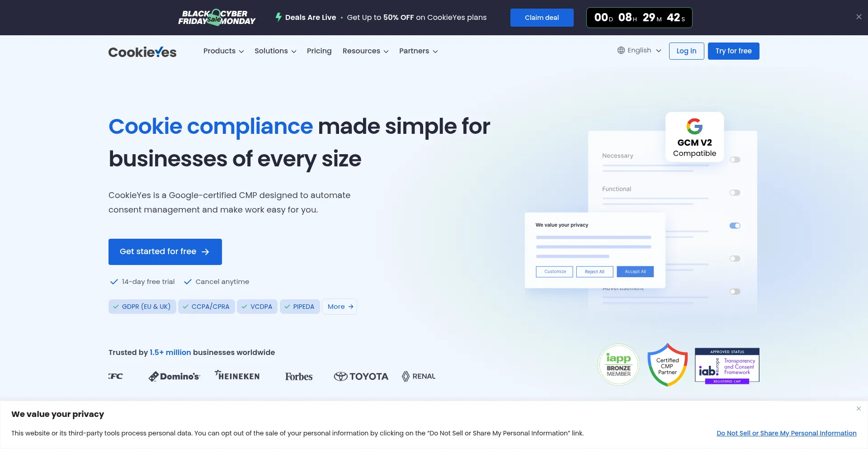The width and height of the screenshot is (868, 449).
Task: Toggle the Functional cookie switch
Action: [735, 193]
